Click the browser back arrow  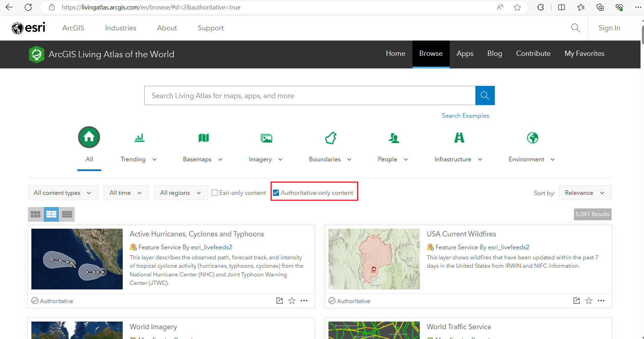pyautogui.click(x=9, y=7)
